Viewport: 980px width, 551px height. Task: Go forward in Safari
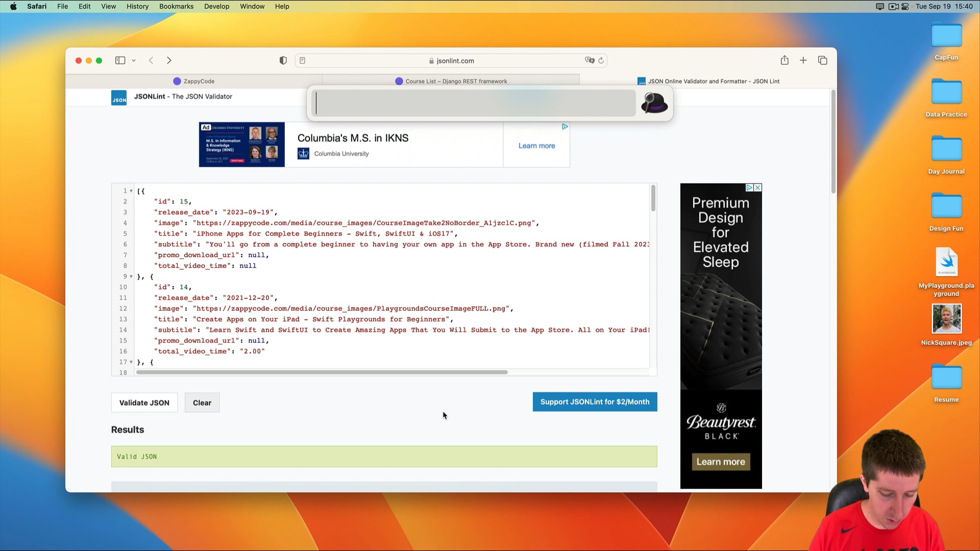(169, 60)
